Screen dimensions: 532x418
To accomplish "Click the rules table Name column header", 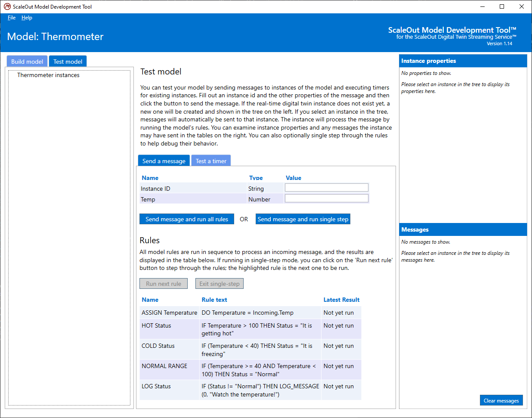I will point(150,300).
